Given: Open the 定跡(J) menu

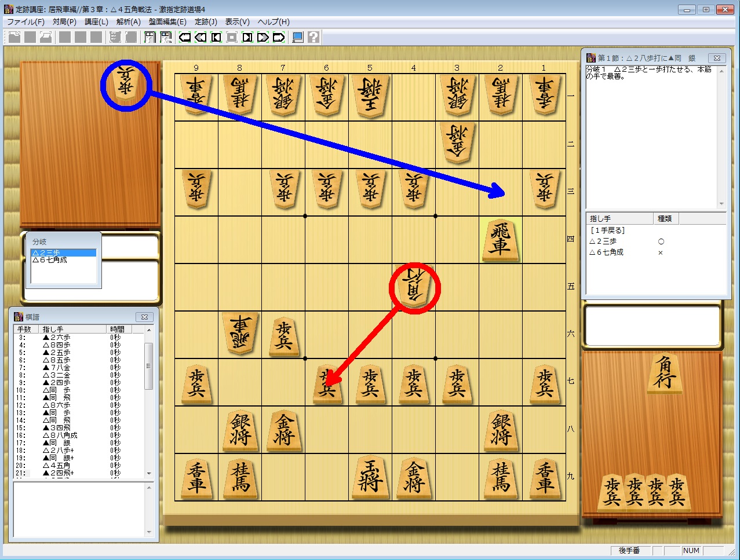Looking at the screenshot, I should tap(205, 22).
